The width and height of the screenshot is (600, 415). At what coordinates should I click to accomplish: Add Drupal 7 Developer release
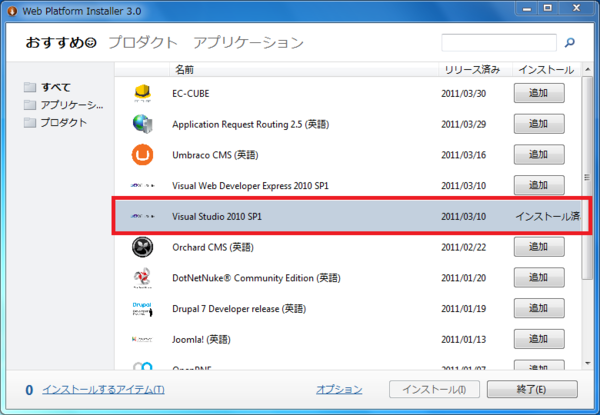pos(539,308)
